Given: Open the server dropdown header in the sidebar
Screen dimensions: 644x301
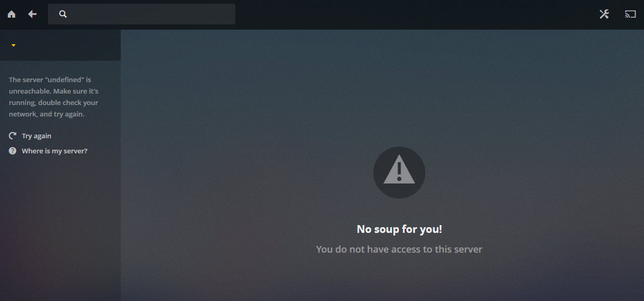Looking at the screenshot, I should 60,45.
